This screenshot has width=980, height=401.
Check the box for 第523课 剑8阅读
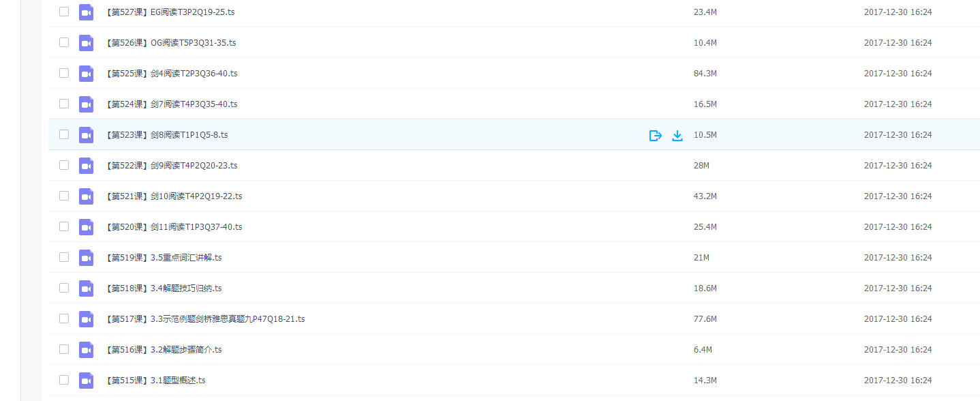pyautogui.click(x=64, y=134)
